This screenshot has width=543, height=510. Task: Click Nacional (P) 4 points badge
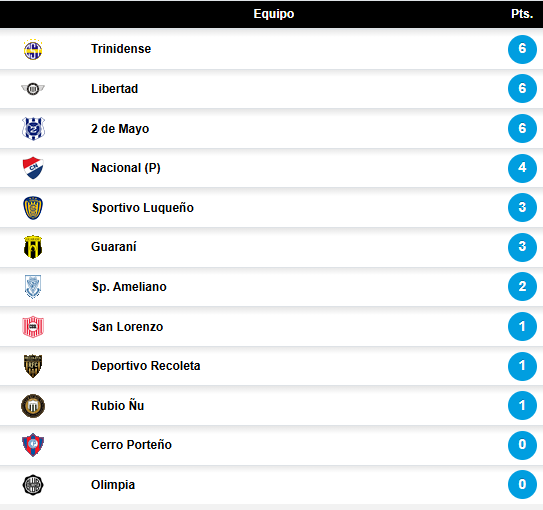(522, 168)
